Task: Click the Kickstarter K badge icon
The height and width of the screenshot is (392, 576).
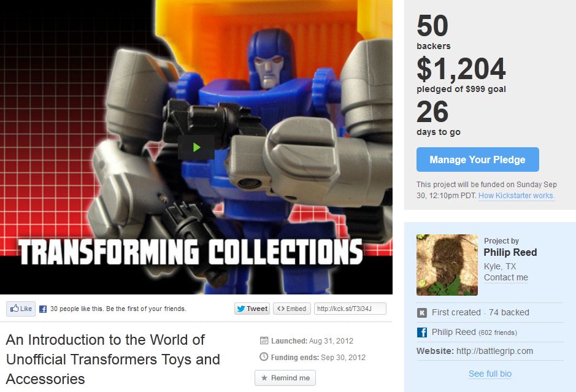Action: click(422, 313)
